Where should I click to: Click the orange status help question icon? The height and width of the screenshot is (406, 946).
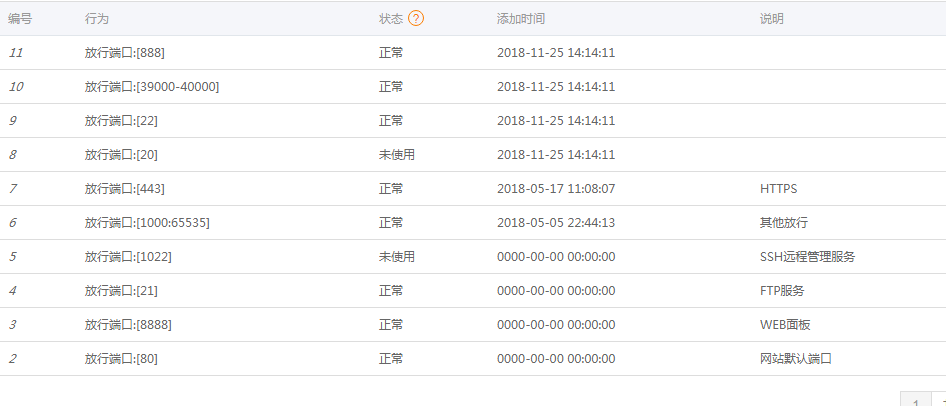(416, 19)
